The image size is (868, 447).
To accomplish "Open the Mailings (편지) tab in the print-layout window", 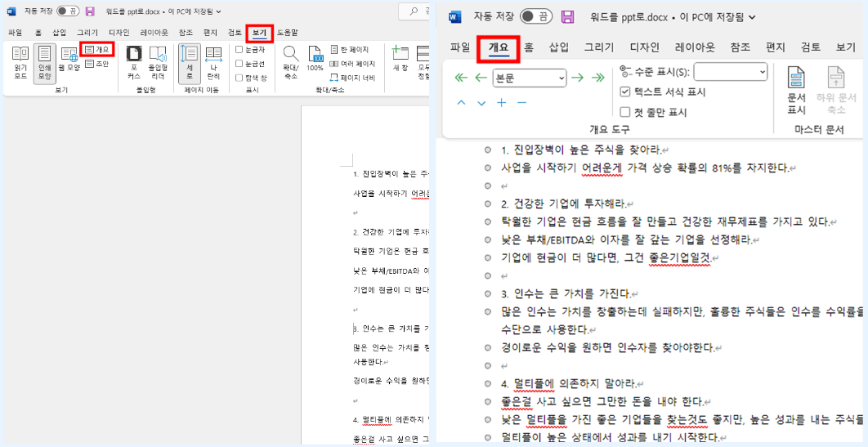I will pyautogui.click(x=210, y=33).
